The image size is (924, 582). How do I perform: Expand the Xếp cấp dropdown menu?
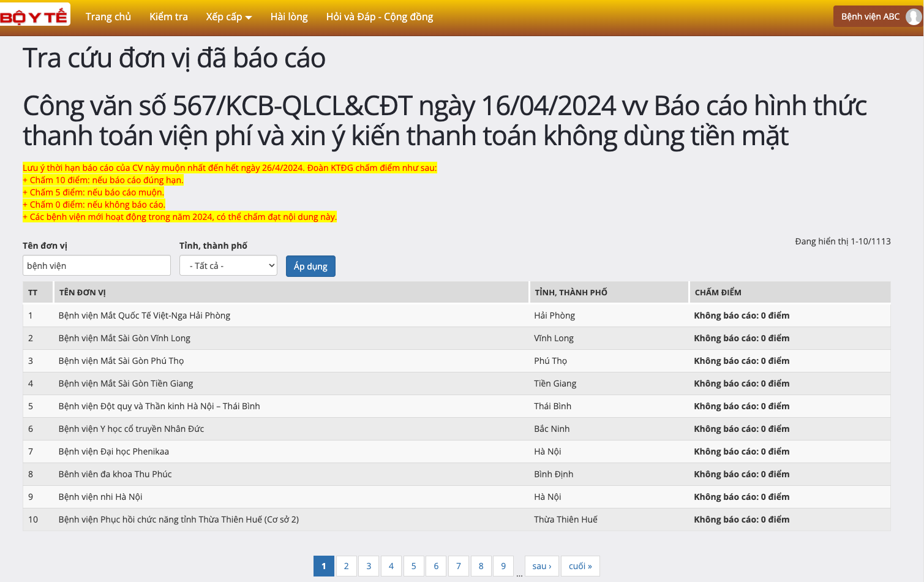click(x=228, y=17)
